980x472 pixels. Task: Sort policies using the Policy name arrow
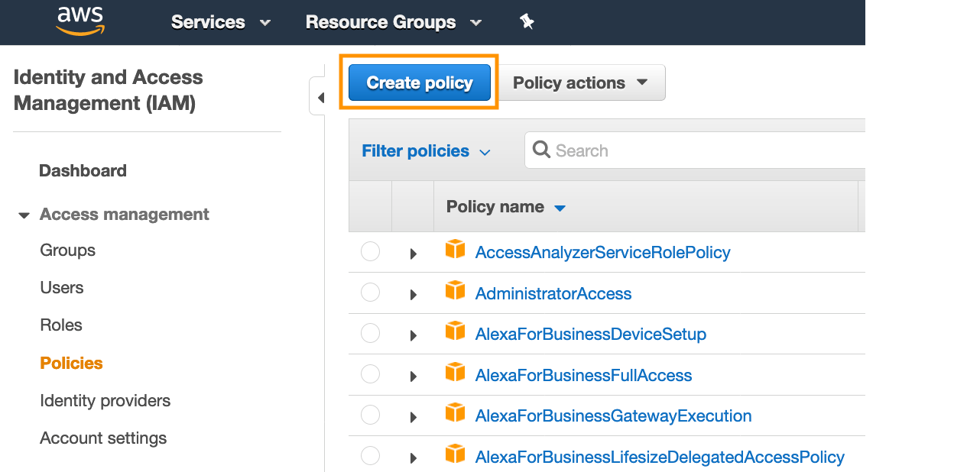click(560, 206)
